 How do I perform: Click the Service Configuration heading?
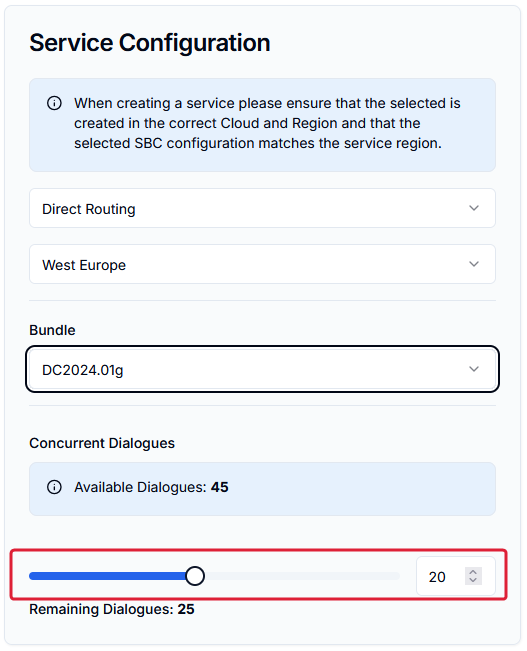pyautogui.click(x=150, y=43)
